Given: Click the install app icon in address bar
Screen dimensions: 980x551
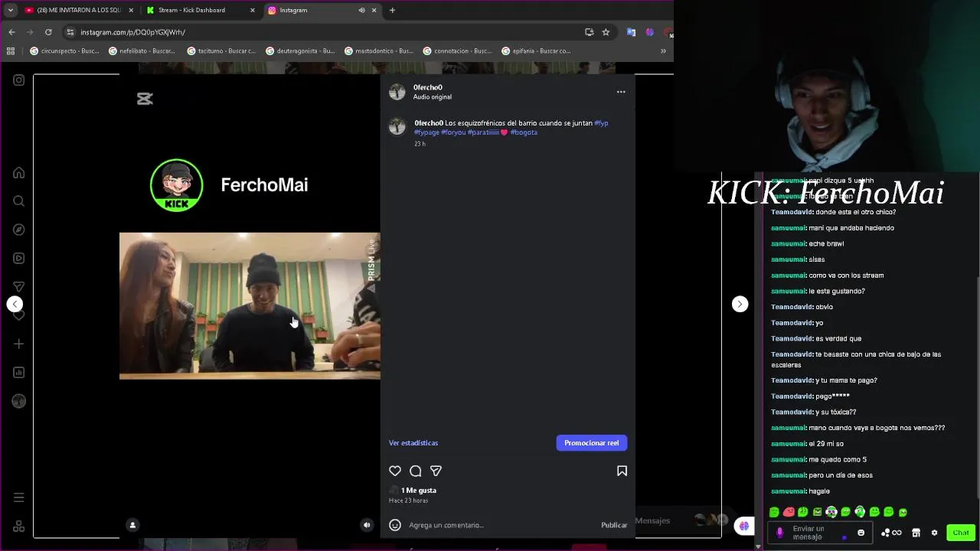Looking at the screenshot, I should pyautogui.click(x=589, y=32).
